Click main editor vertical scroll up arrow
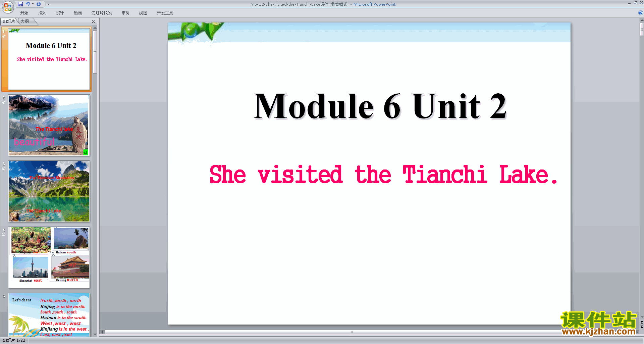The width and height of the screenshot is (644, 344). (642, 20)
